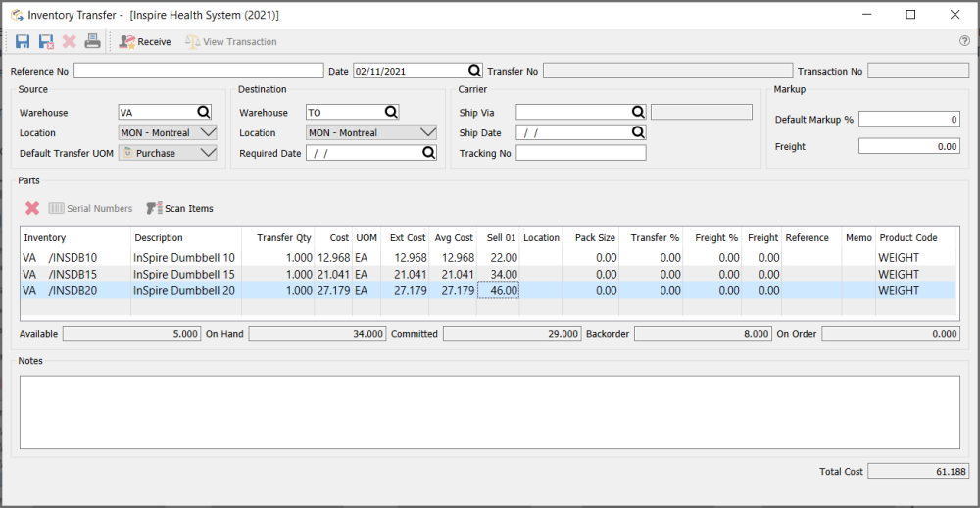This screenshot has width=980, height=508.
Task: Click the Receive button in the toolbar
Action: (x=144, y=41)
